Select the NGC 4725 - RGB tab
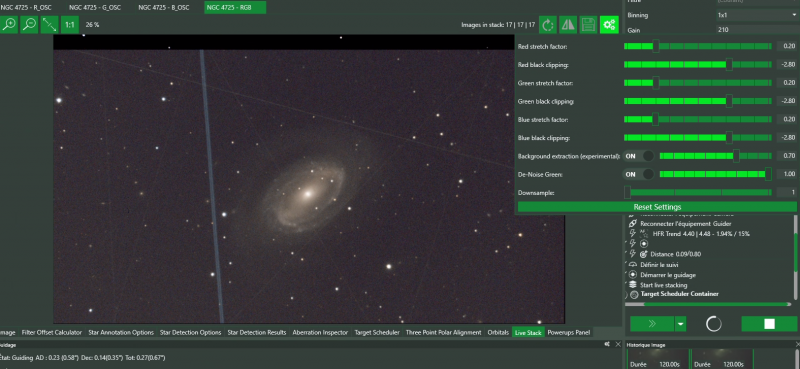This screenshot has height=369, width=800. [x=235, y=8]
